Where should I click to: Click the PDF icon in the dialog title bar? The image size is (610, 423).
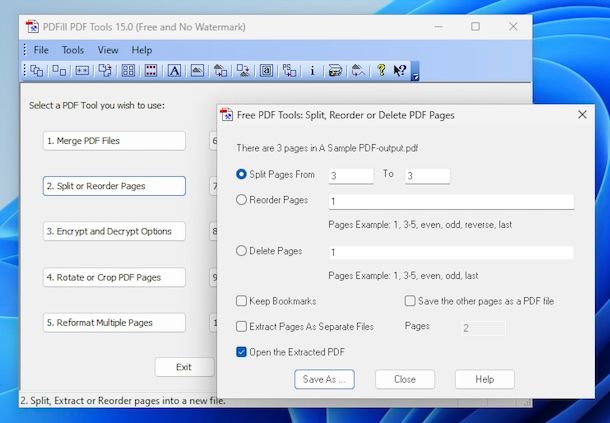tap(226, 115)
